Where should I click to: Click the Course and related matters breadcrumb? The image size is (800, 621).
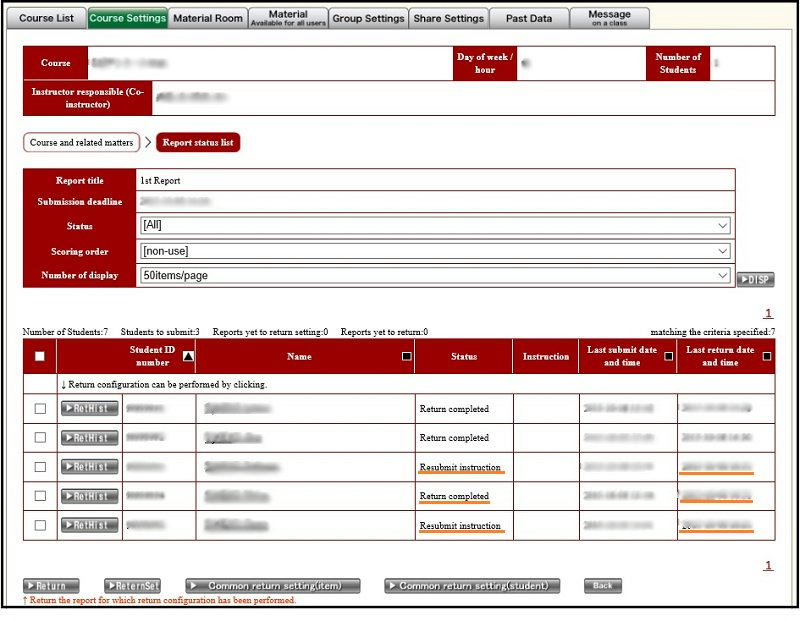tap(81, 143)
